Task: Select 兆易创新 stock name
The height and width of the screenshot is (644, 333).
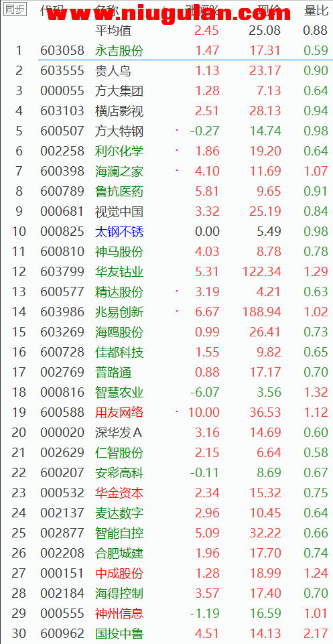Action: [119, 312]
